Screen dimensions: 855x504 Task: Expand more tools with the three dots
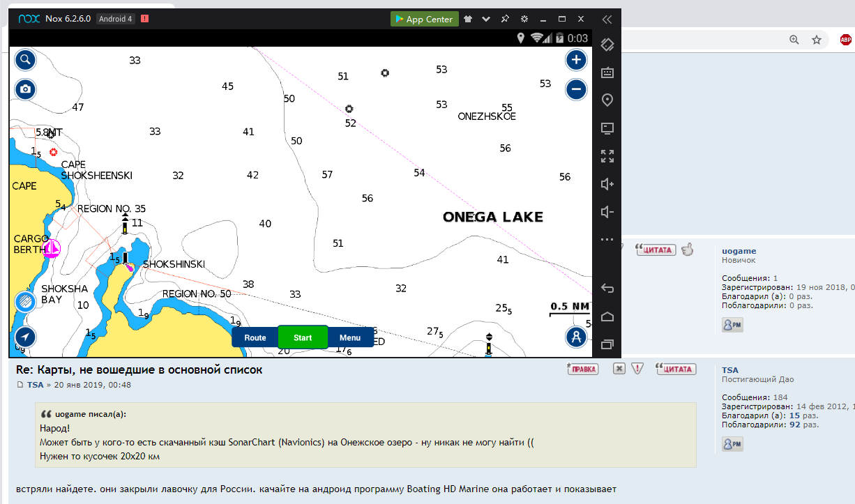(x=607, y=240)
